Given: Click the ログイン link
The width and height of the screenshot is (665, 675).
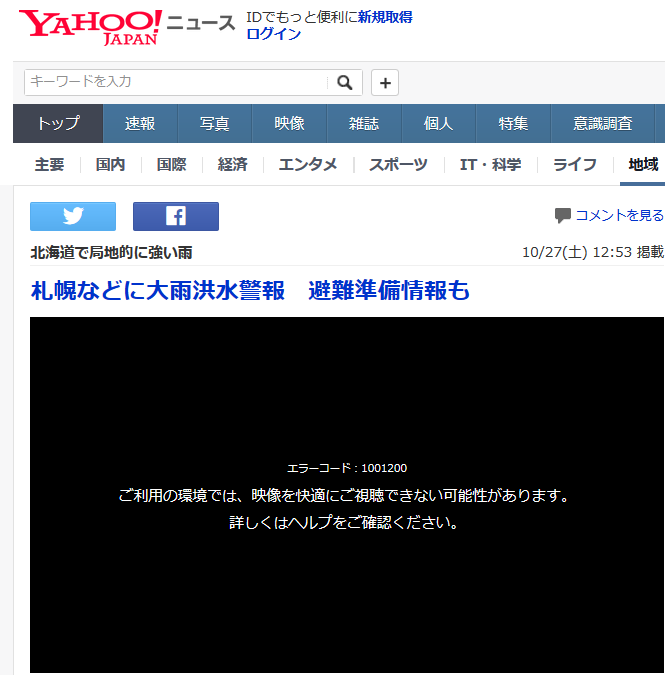Looking at the screenshot, I should coord(273,34).
